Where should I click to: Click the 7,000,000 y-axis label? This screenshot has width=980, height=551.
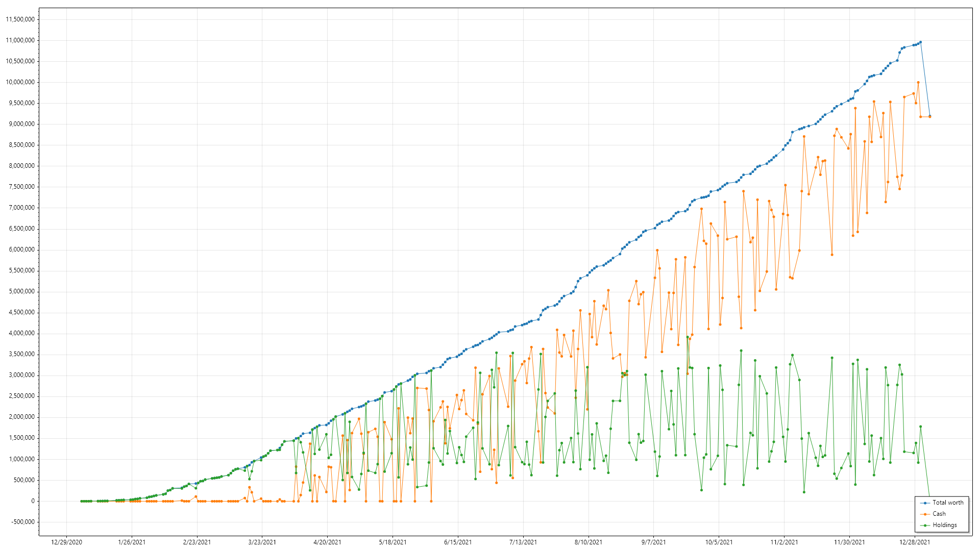click(x=22, y=208)
